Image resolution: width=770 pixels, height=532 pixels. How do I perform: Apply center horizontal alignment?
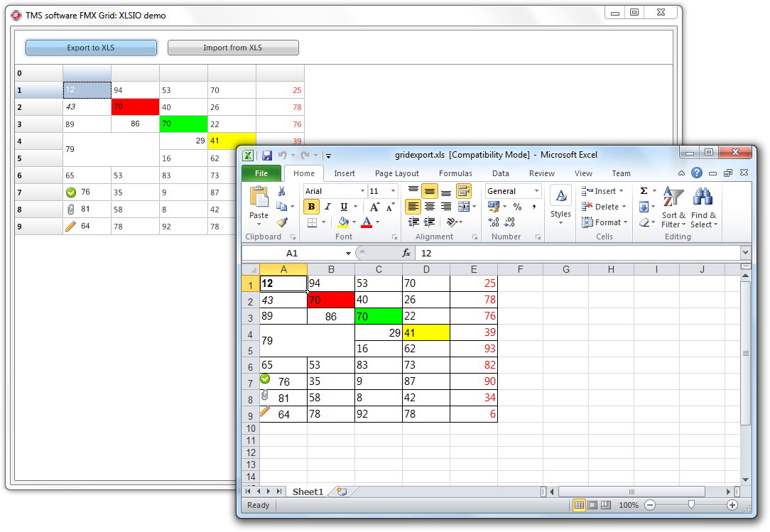click(430, 207)
